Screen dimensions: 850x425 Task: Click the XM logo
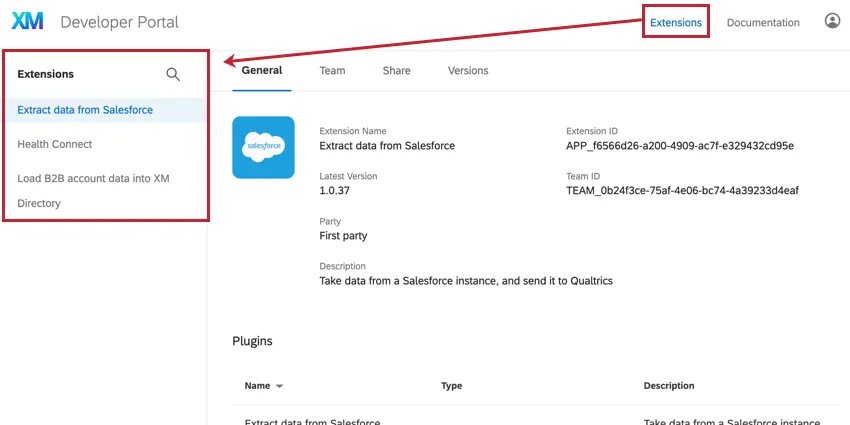27,22
